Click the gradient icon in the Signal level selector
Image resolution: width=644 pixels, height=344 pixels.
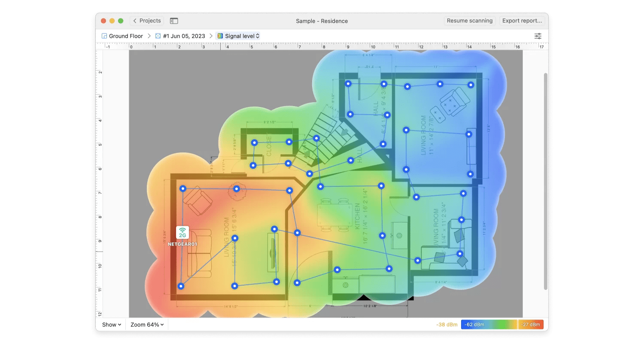click(220, 36)
